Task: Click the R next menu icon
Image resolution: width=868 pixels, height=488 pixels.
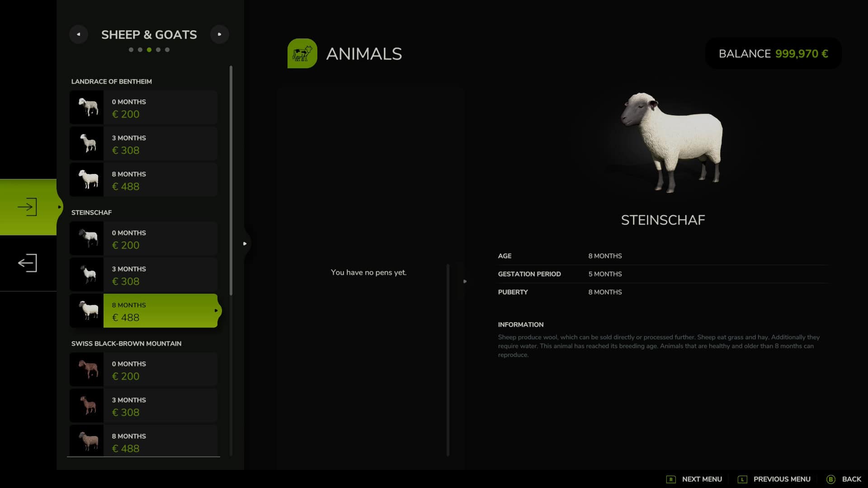Action: (671, 479)
